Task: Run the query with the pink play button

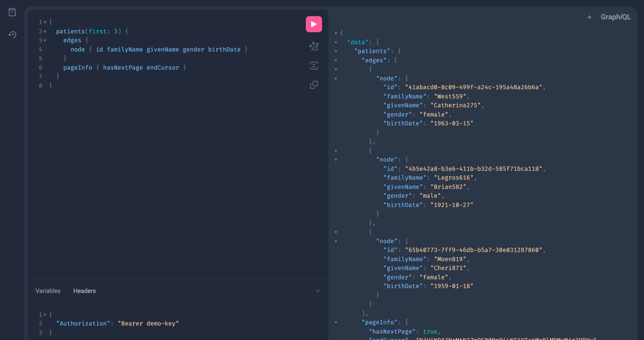Action: [314, 24]
